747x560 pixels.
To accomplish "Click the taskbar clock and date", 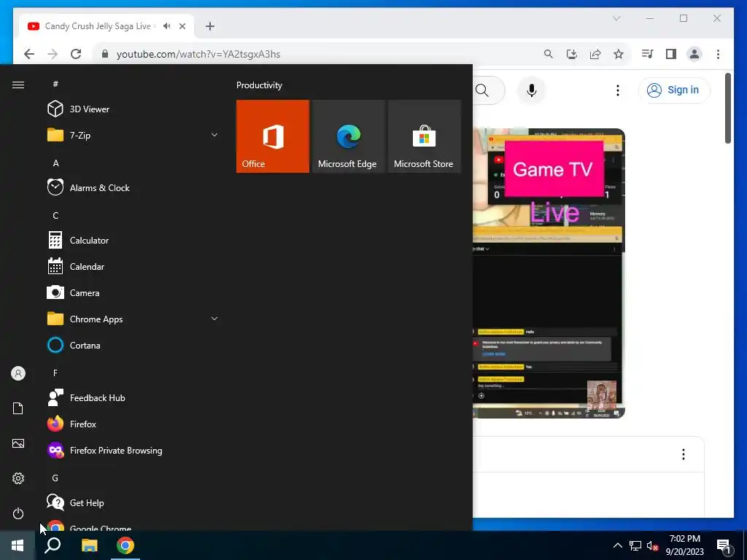I will [x=684, y=545].
